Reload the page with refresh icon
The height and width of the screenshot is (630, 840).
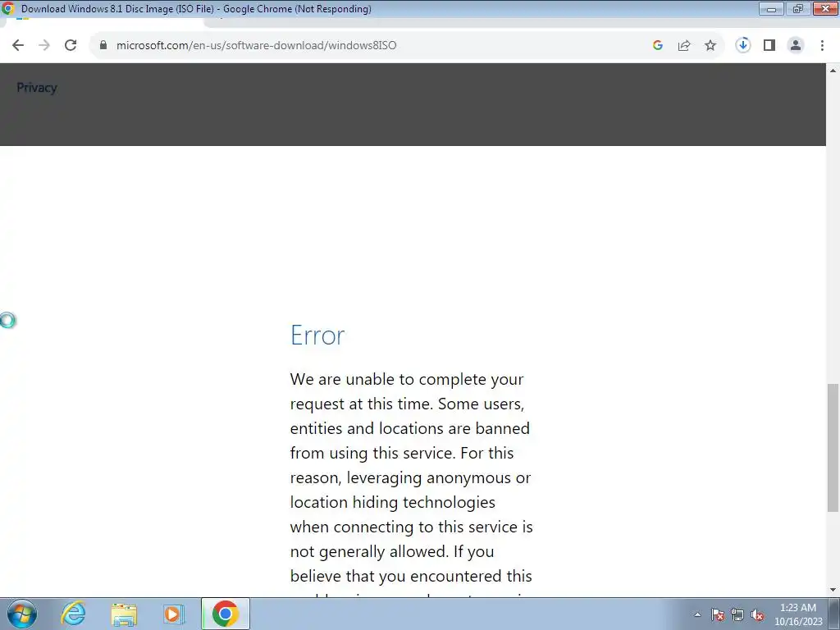[71, 46]
